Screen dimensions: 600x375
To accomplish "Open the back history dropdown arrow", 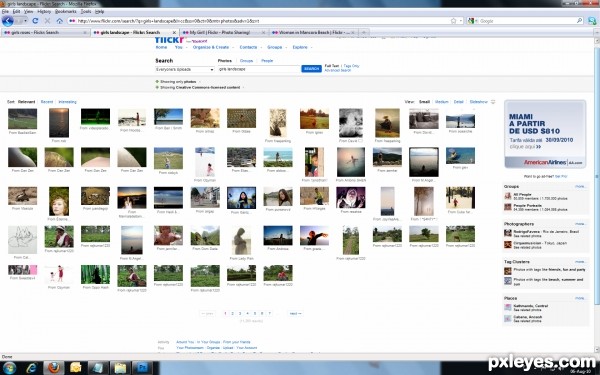I will 25,21.
